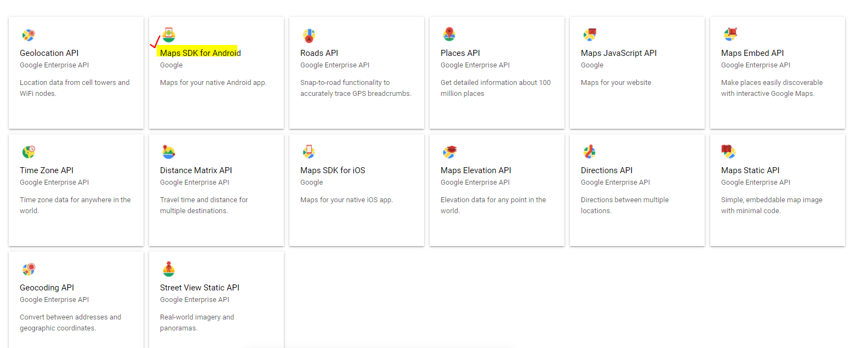
Task: Open the Roads API title
Action: click(x=319, y=53)
